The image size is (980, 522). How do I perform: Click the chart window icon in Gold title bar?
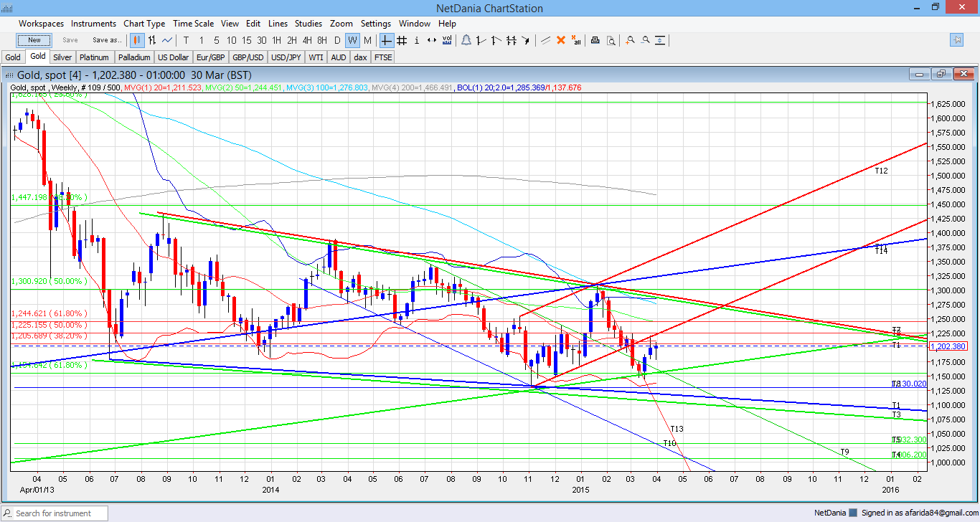coord(9,74)
